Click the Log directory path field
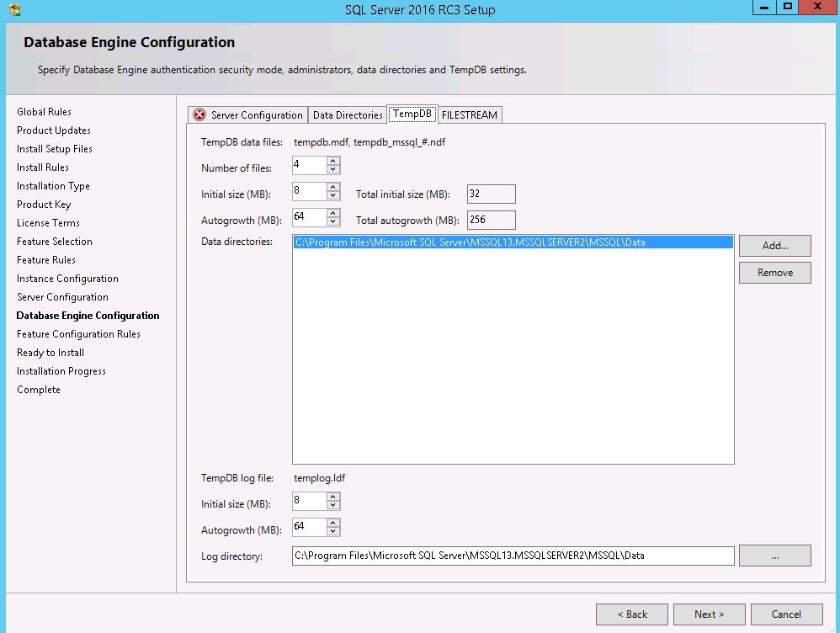 click(x=513, y=556)
